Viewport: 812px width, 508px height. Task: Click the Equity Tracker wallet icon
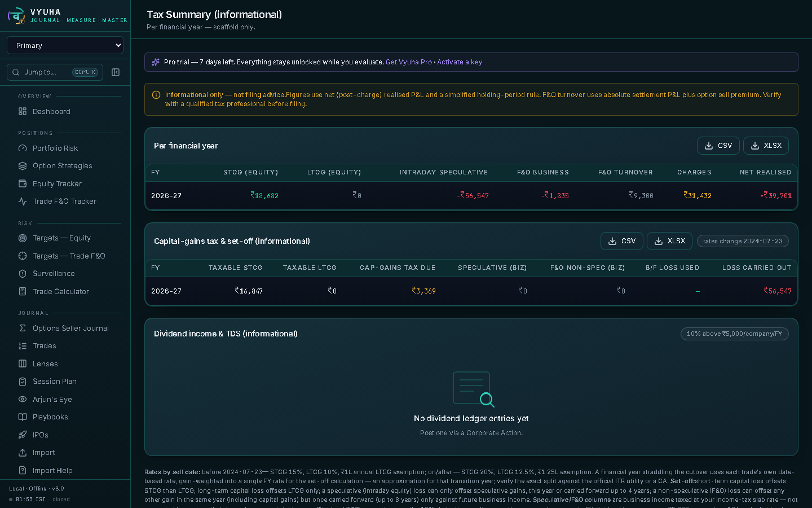click(23, 184)
